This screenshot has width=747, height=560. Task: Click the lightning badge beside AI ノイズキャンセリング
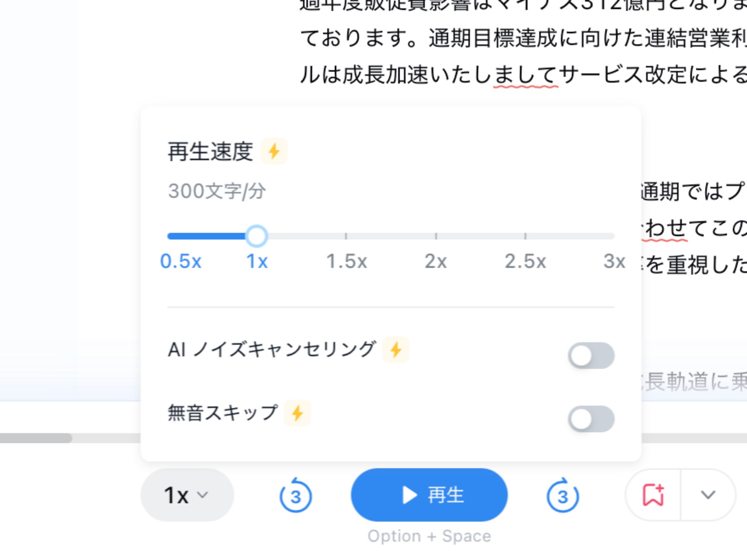click(x=396, y=349)
